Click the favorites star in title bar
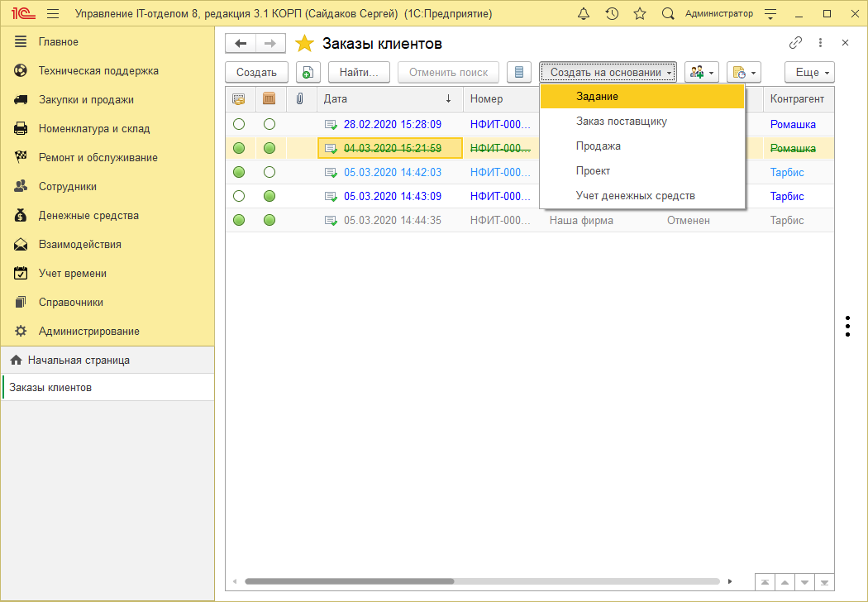Image resolution: width=868 pixels, height=602 pixels. 640,14
